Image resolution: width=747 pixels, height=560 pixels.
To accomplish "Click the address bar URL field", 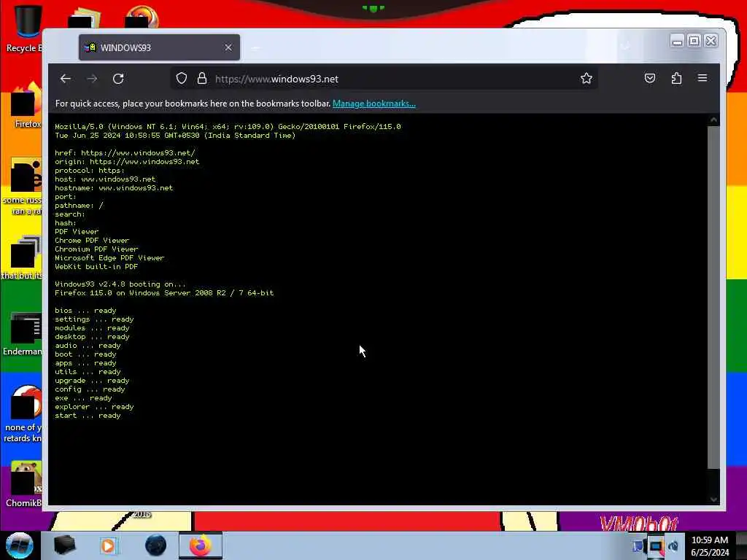I will coord(384,79).
